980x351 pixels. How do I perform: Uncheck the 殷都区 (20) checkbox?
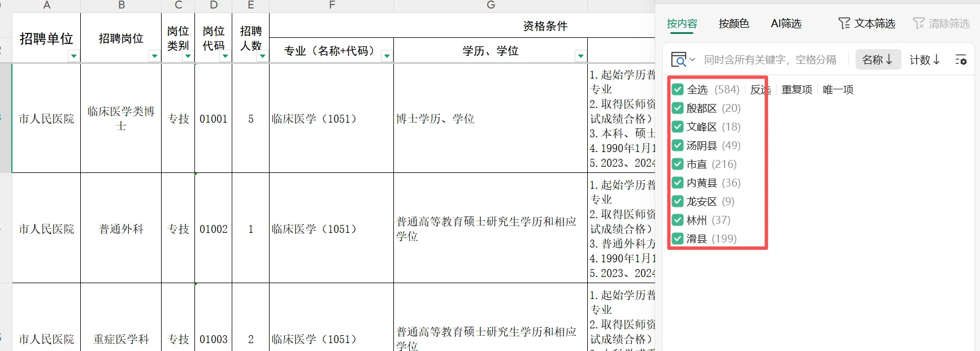pos(678,108)
